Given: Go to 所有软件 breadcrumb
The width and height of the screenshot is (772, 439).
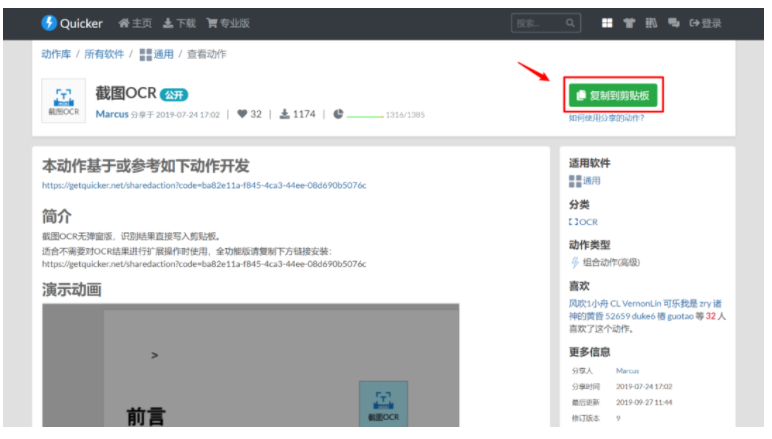Looking at the screenshot, I should pos(104,54).
